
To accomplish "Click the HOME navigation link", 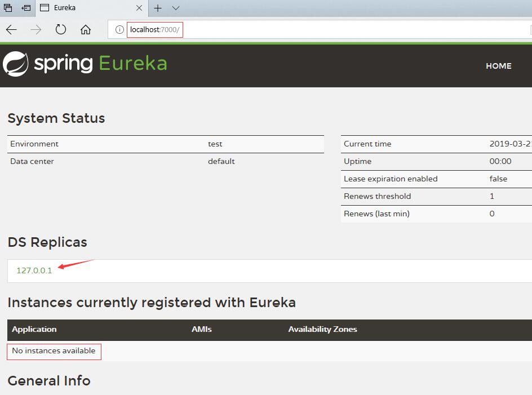I will tap(498, 66).
